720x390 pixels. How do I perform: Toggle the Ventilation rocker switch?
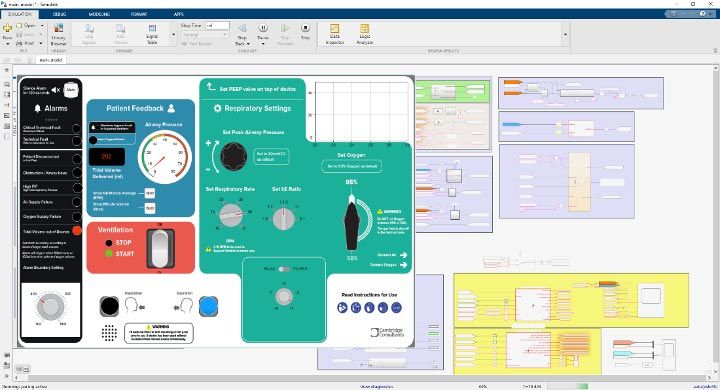coord(160,249)
